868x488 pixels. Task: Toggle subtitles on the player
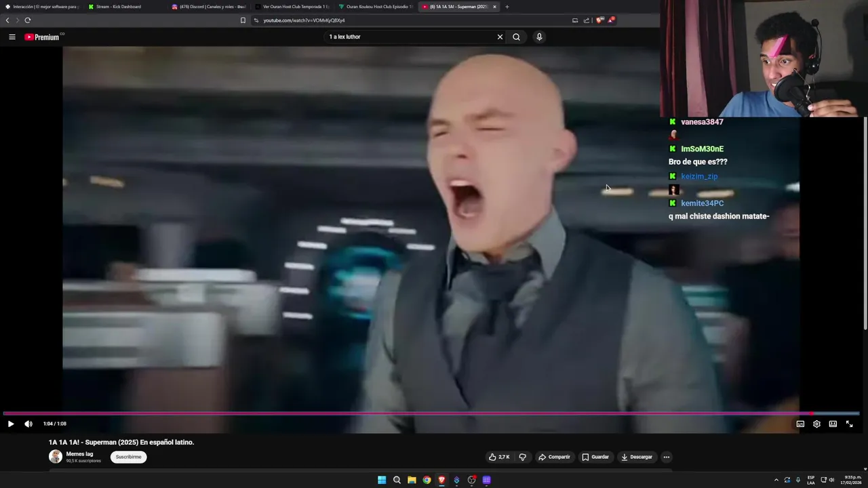click(800, 424)
